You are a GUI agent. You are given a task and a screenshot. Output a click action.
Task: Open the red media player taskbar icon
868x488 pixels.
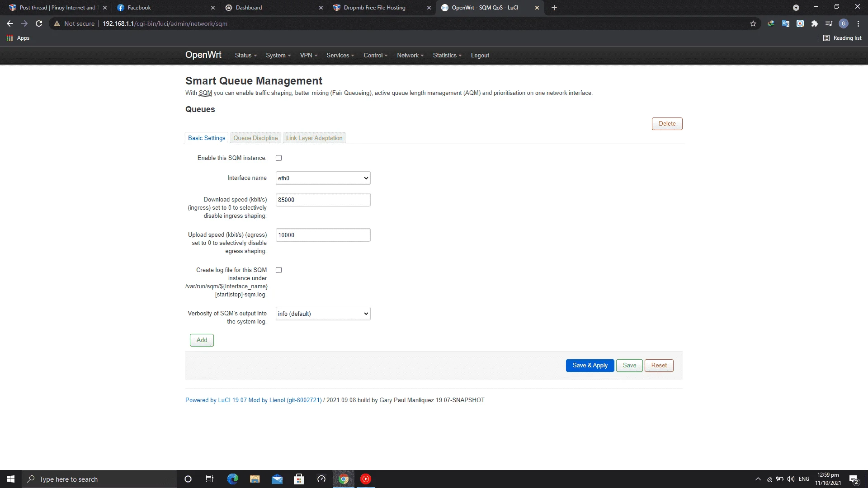pos(366,479)
